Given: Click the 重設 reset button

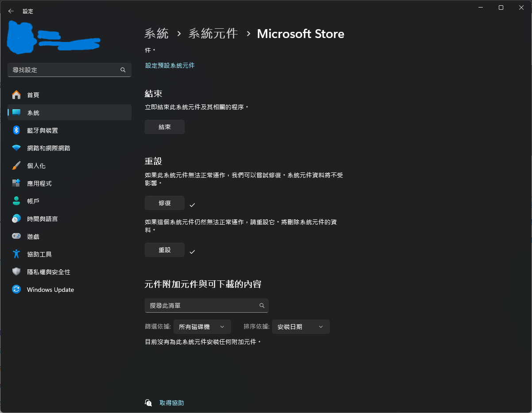Looking at the screenshot, I should coord(165,250).
